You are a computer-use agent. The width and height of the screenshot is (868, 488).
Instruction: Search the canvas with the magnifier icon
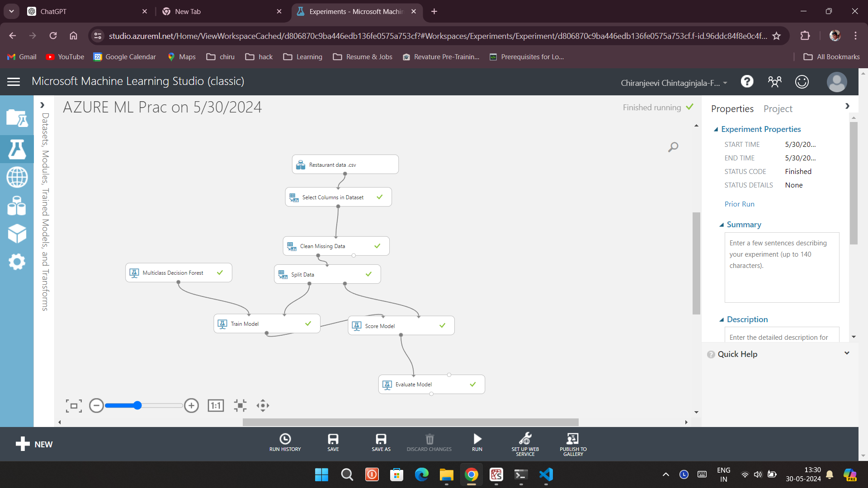[x=673, y=147]
